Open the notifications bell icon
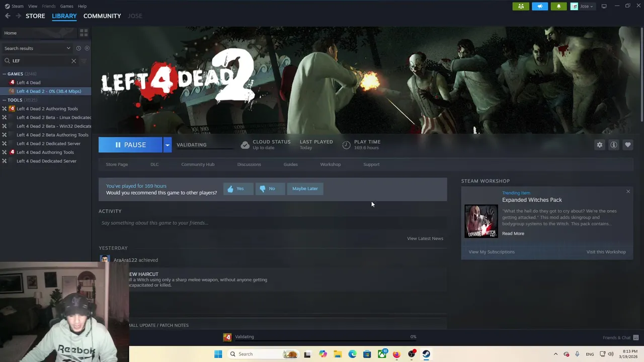Image resolution: width=644 pixels, height=362 pixels. coord(558,6)
